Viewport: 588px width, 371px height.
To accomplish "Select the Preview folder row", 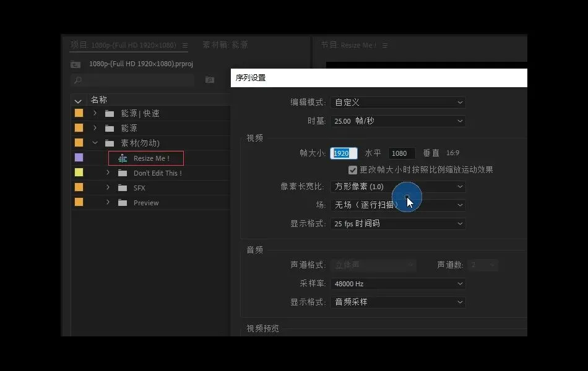I will 151,203.
